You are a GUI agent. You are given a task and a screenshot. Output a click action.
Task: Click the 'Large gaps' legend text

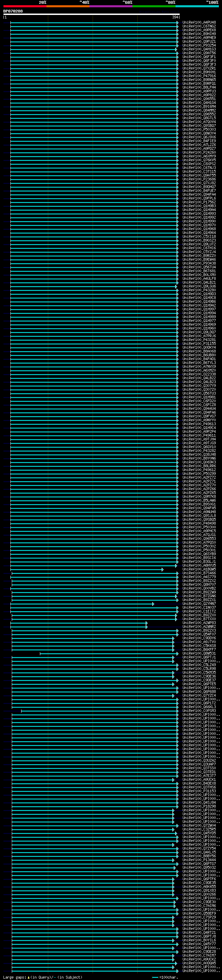(15, 977)
